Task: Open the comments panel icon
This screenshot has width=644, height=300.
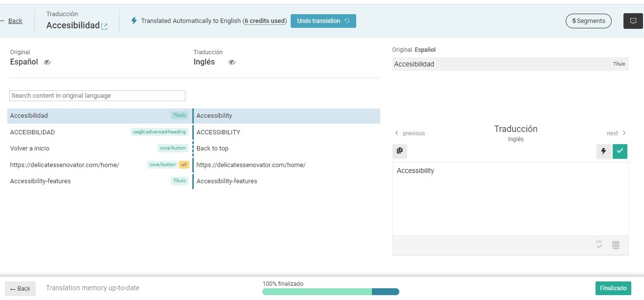Action: [633, 21]
